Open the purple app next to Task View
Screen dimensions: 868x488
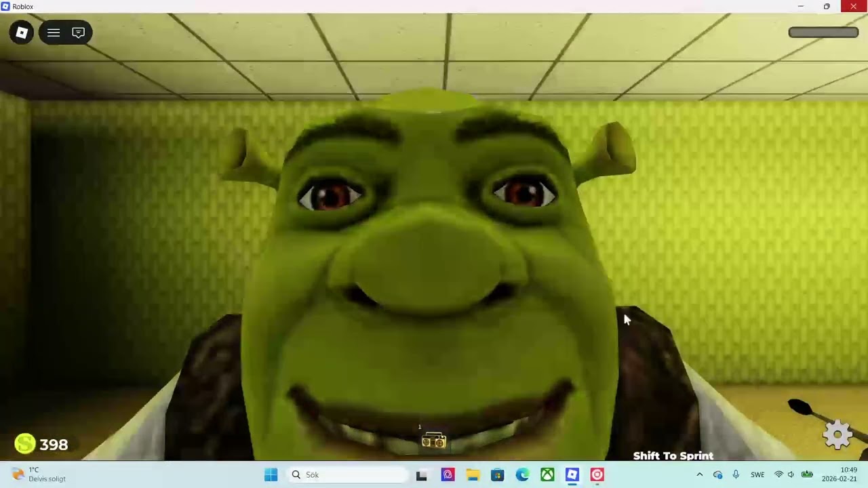tap(448, 474)
